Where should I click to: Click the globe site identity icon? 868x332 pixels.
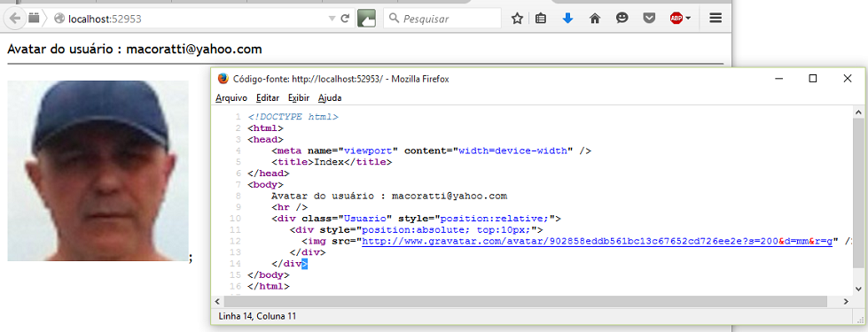point(59,19)
